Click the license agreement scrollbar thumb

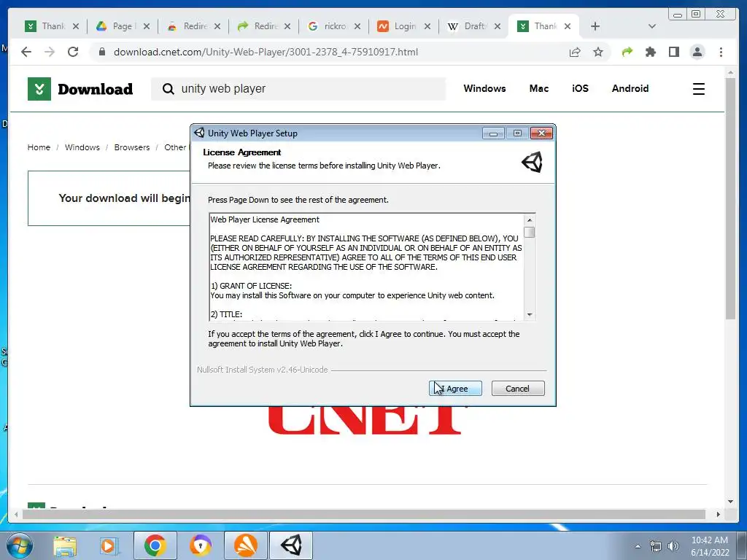pyautogui.click(x=530, y=233)
